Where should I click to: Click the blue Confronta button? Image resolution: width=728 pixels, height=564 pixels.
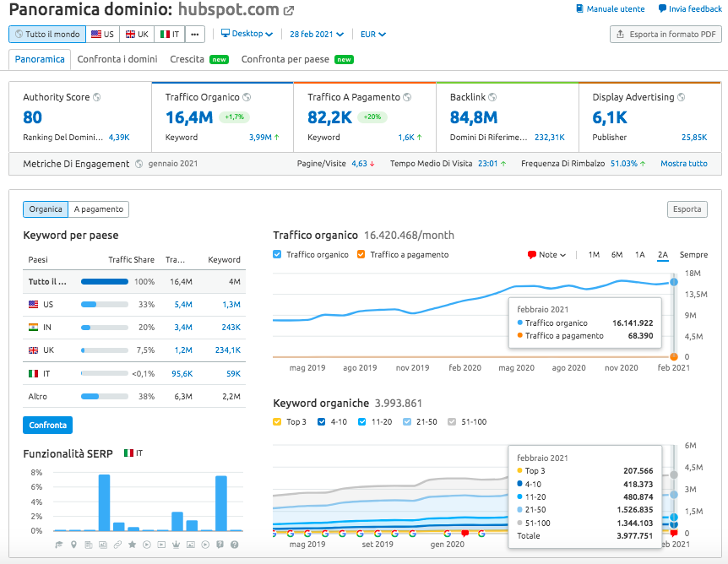47,426
